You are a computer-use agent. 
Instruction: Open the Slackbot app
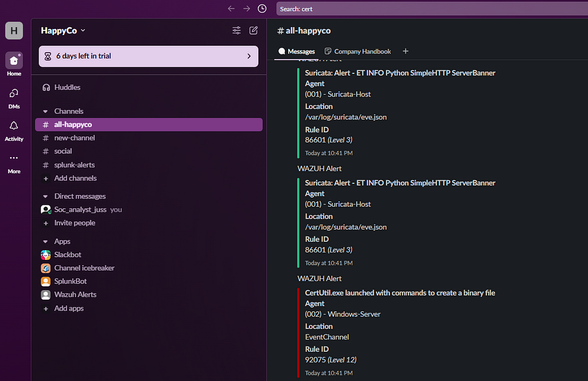(149, 255)
